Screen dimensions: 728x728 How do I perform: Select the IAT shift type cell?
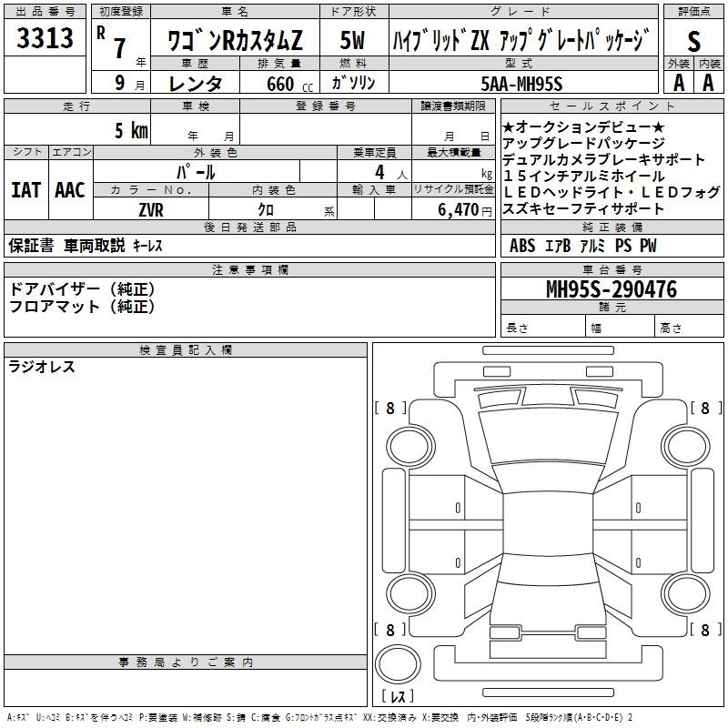tap(25, 190)
